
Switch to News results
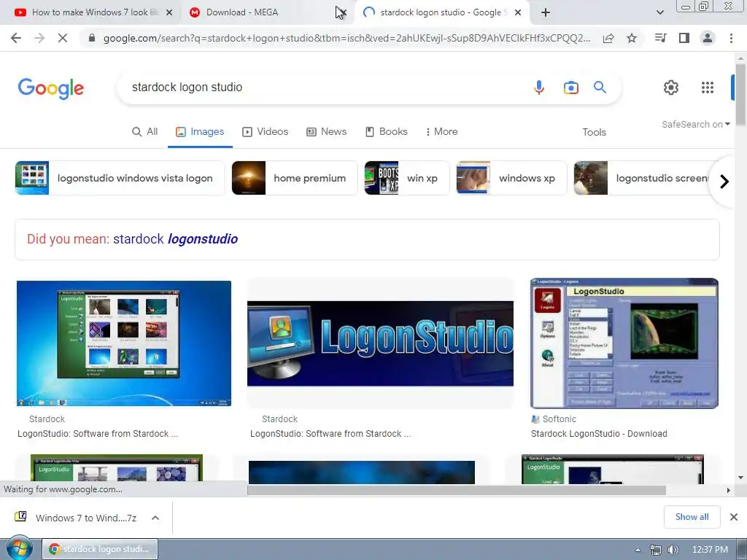326,132
